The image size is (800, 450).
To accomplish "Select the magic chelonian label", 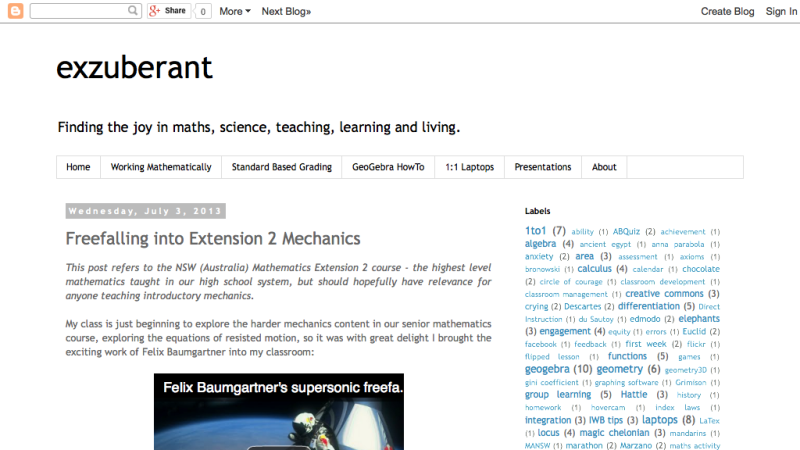I will pos(614,433).
